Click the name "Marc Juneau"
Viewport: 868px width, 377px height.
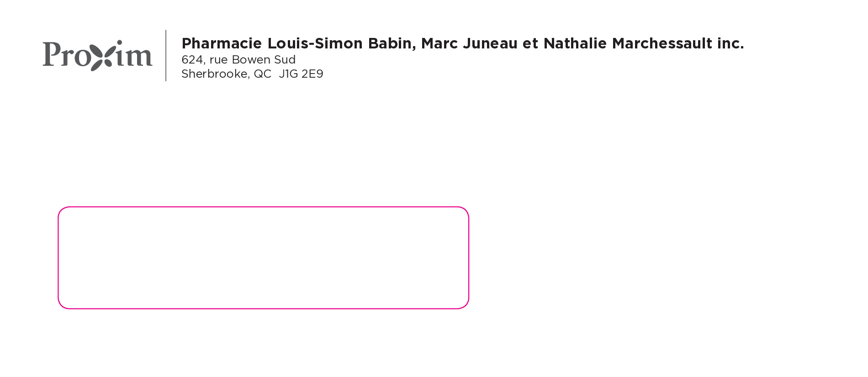tap(469, 43)
